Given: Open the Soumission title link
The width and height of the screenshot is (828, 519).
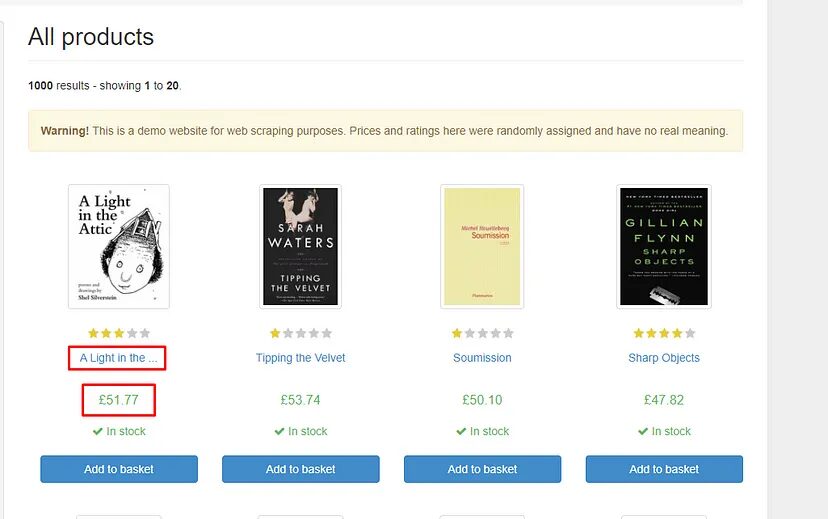Looking at the screenshot, I should [482, 358].
